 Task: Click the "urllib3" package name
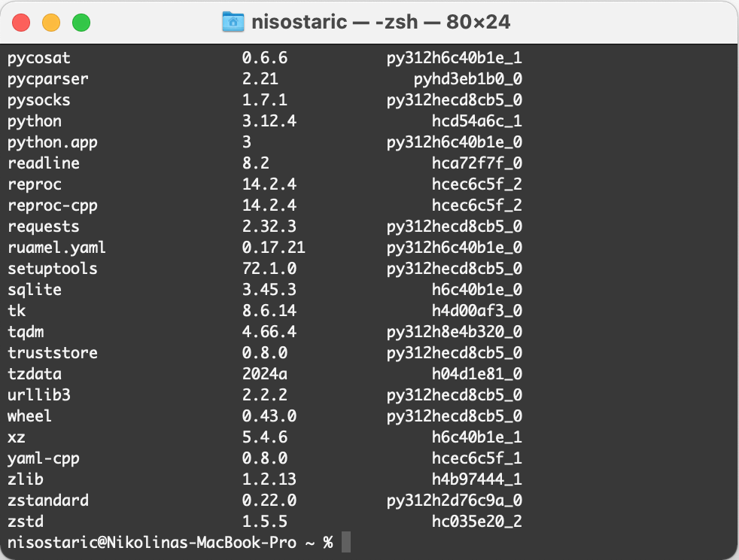[x=39, y=395]
